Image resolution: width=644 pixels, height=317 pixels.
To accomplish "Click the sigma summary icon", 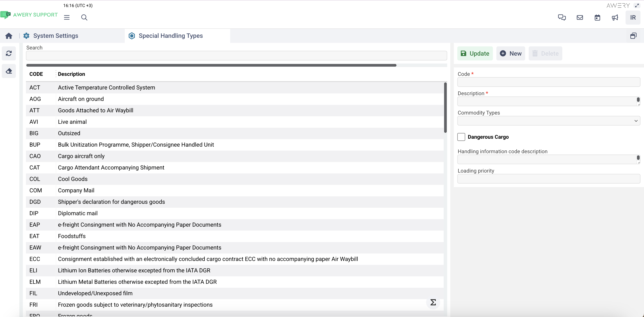I will (433, 302).
